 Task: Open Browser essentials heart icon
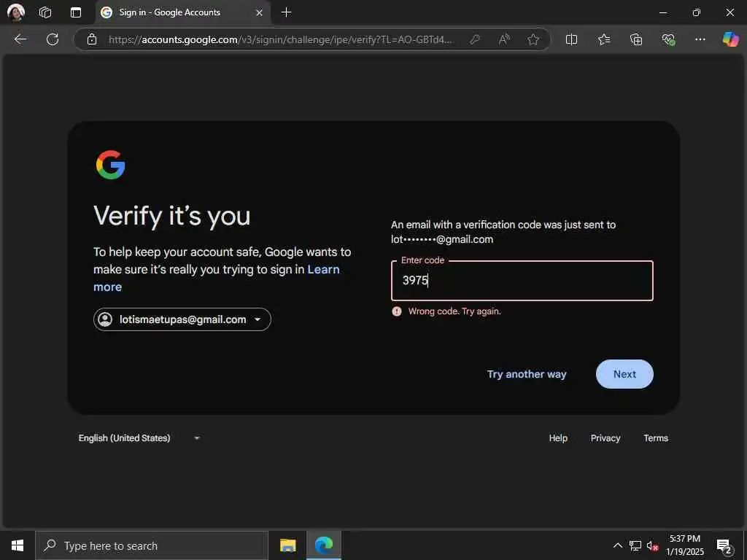coord(668,39)
